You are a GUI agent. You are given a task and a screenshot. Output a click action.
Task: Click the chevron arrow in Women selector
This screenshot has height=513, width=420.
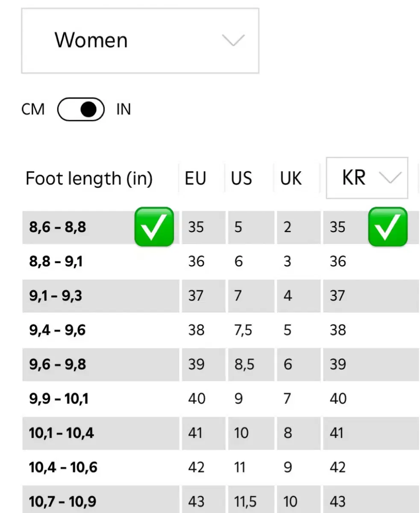(233, 41)
